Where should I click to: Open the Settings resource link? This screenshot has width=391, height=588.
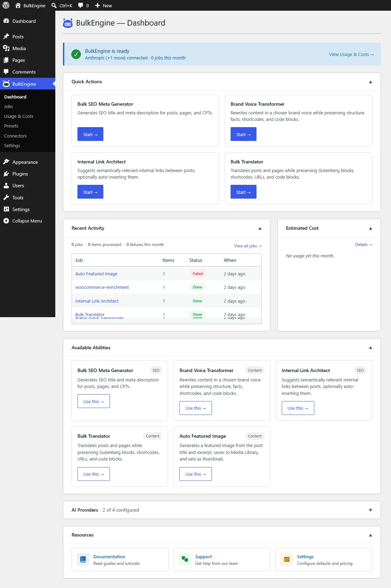point(305,557)
